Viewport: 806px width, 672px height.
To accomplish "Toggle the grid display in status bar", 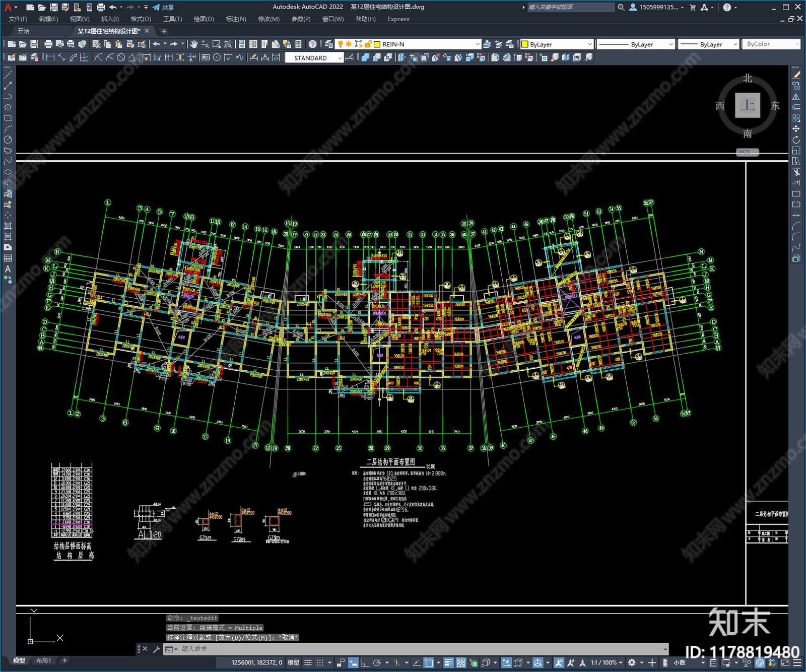I will click(x=308, y=662).
